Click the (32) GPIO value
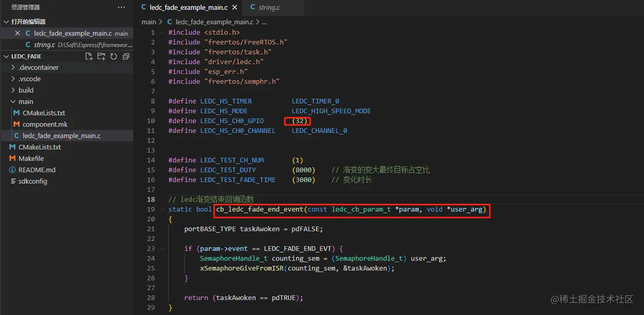 (x=300, y=121)
